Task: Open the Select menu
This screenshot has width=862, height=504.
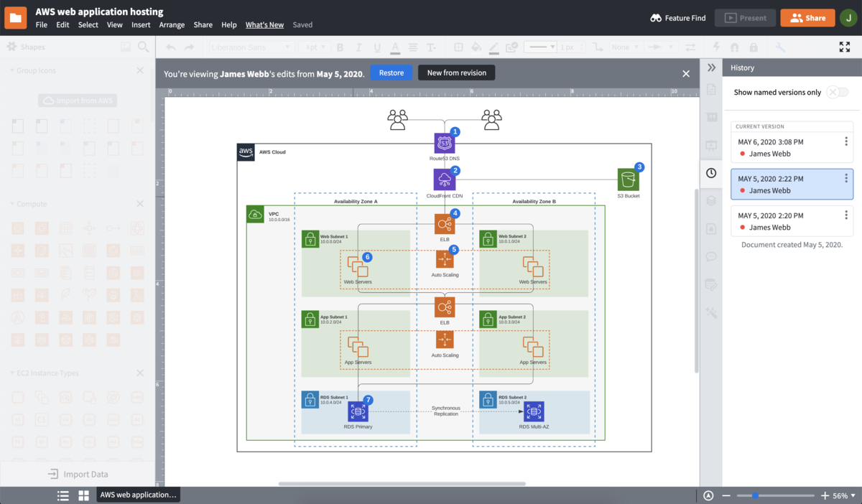Action: click(x=88, y=24)
